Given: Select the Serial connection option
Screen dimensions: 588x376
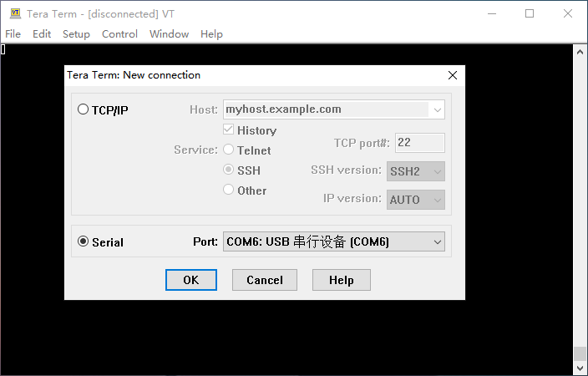Looking at the screenshot, I should tap(83, 241).
